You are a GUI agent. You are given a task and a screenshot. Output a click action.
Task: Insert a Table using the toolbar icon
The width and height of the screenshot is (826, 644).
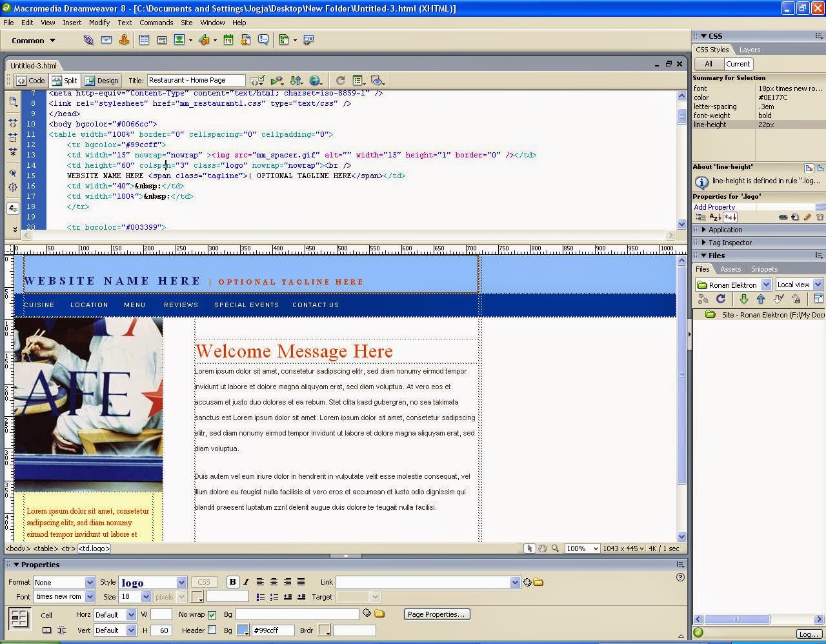pyautogui.click(x=144, y=40)
